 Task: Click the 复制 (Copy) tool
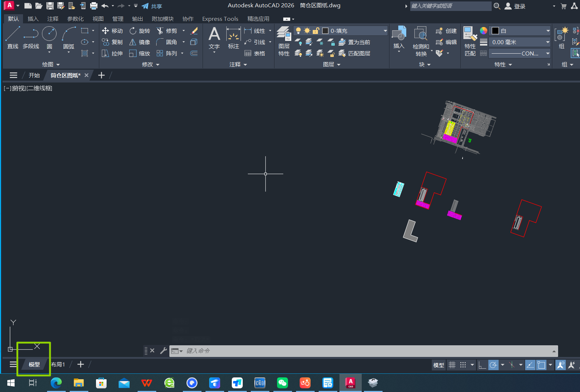click(x=112, y=42)
